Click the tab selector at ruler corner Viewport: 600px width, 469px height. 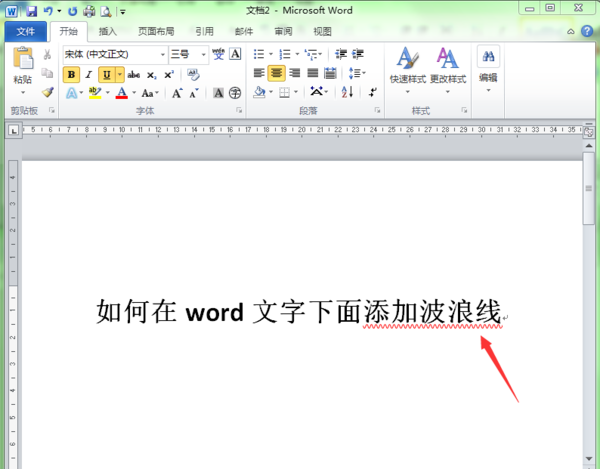(14, 130)
